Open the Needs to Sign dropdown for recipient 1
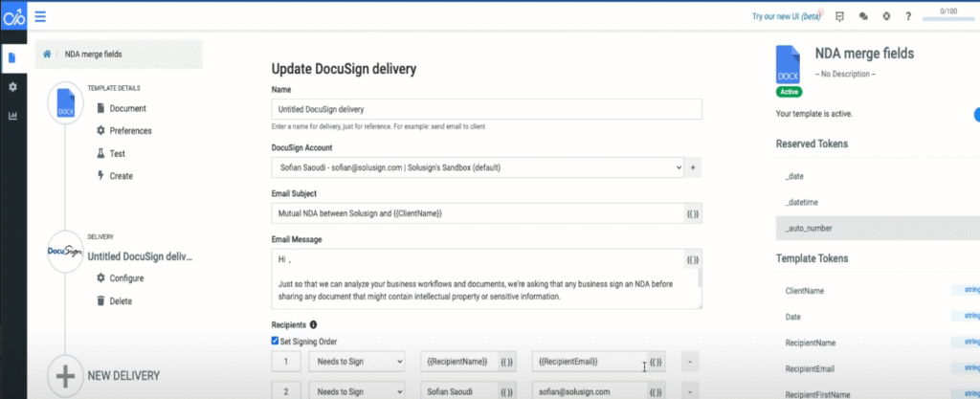The image size is (980, 399). coord(357,362)
